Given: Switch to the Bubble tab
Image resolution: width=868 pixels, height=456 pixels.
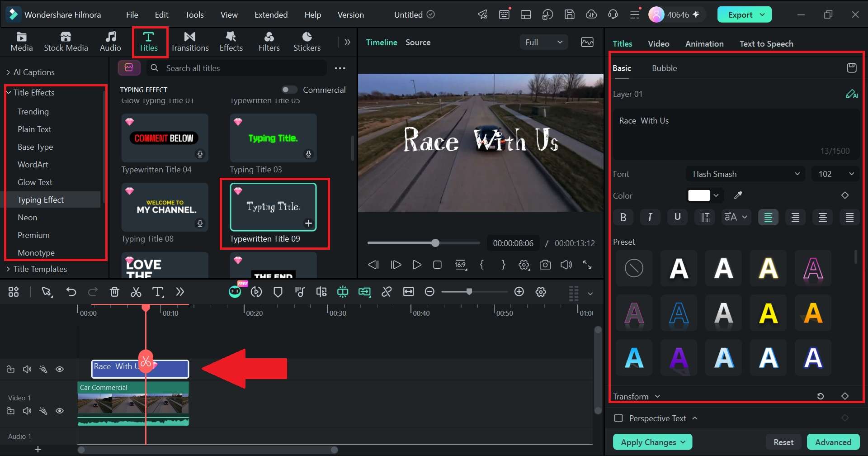Looking at the screenshot, I should tap(664, 68).
